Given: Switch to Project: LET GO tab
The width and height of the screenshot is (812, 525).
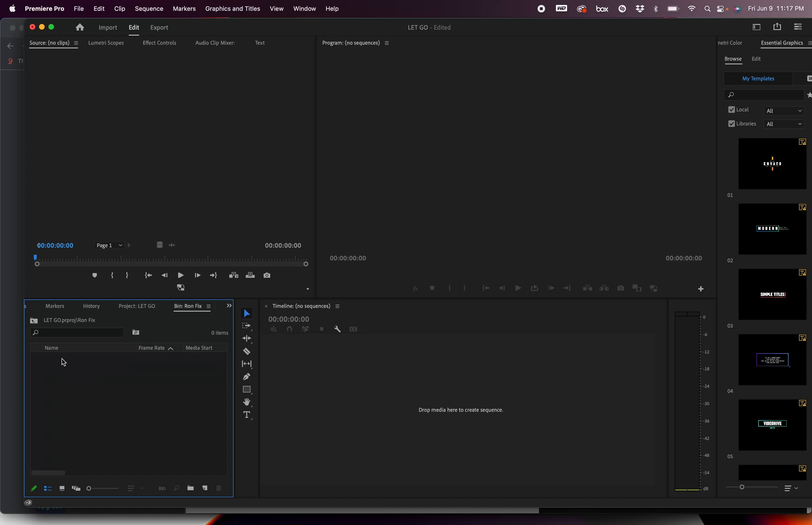Looking at the screenshot, I should (137, 306).
